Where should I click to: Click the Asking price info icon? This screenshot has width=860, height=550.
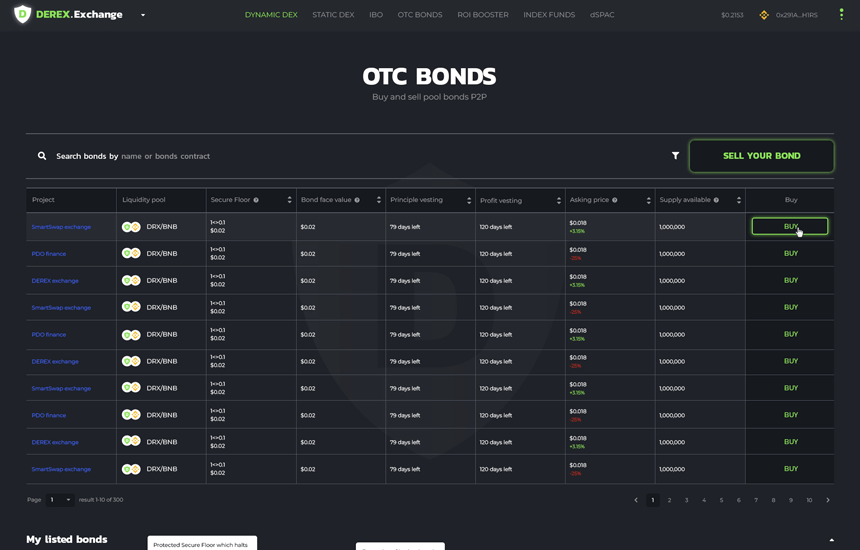pos(614,200)
